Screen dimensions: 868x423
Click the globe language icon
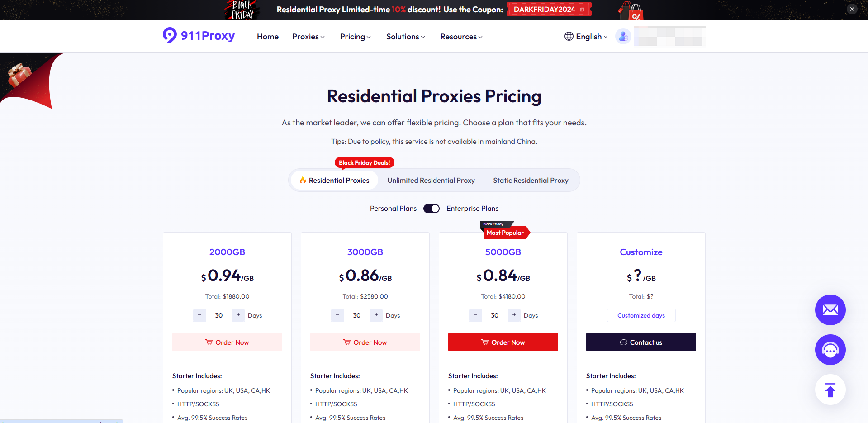[569, 36]
